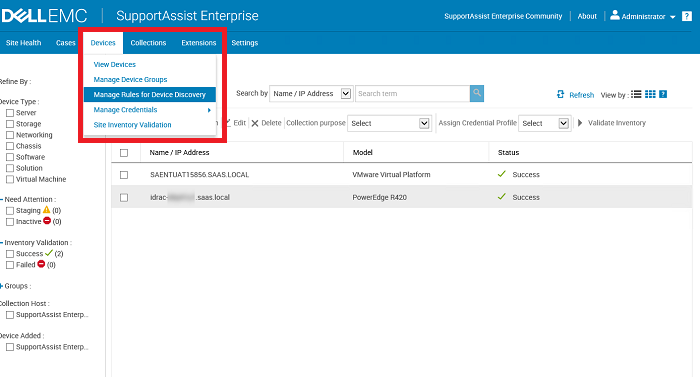Screen dimensions: 700x377
Task: Open the Cases tab
Action: pyautogui.click(x=66, y=43)
